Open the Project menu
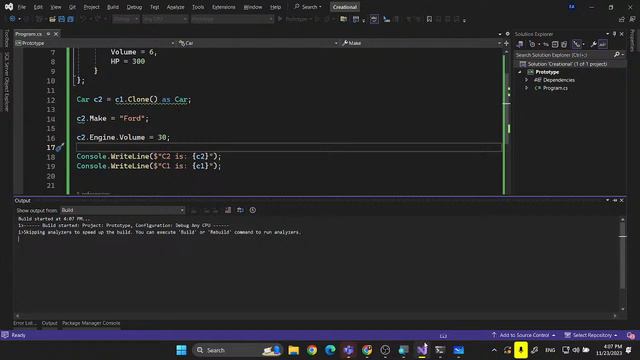 click(x=91, y=7)
